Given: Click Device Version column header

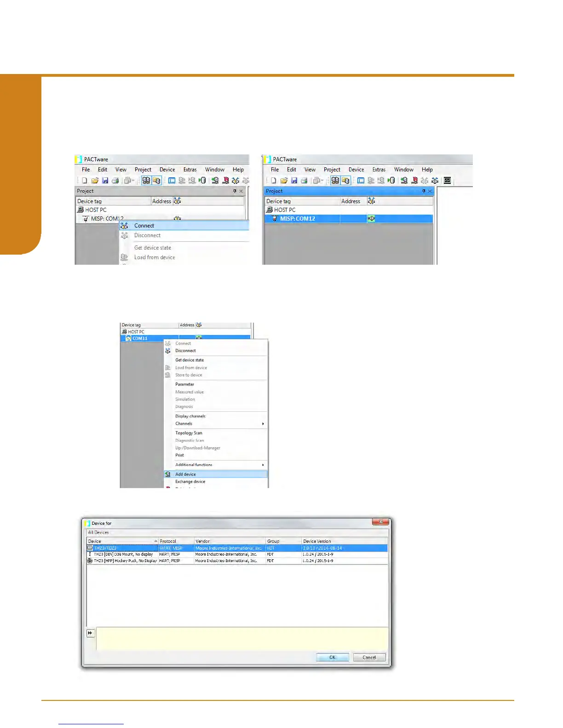Looking at the screenshot, I should tap(345, 541).
